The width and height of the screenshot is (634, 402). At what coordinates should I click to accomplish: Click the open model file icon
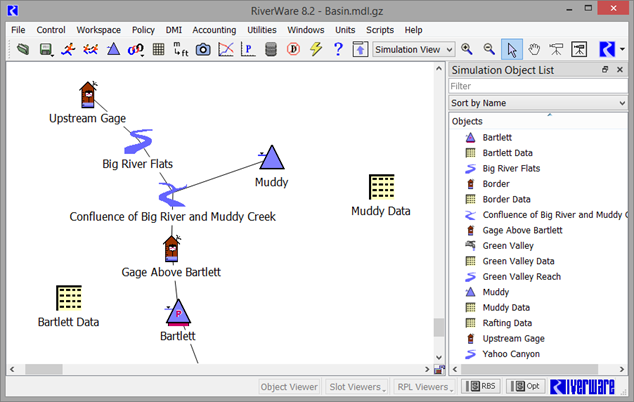(23, 49)
